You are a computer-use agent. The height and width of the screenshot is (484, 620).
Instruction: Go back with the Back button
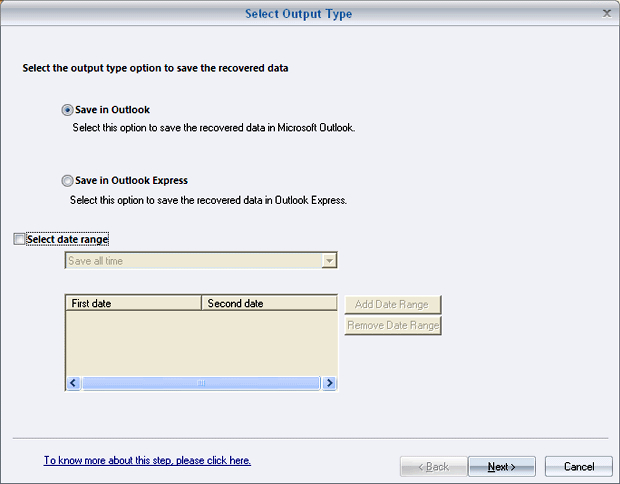[x=434, y=467]
